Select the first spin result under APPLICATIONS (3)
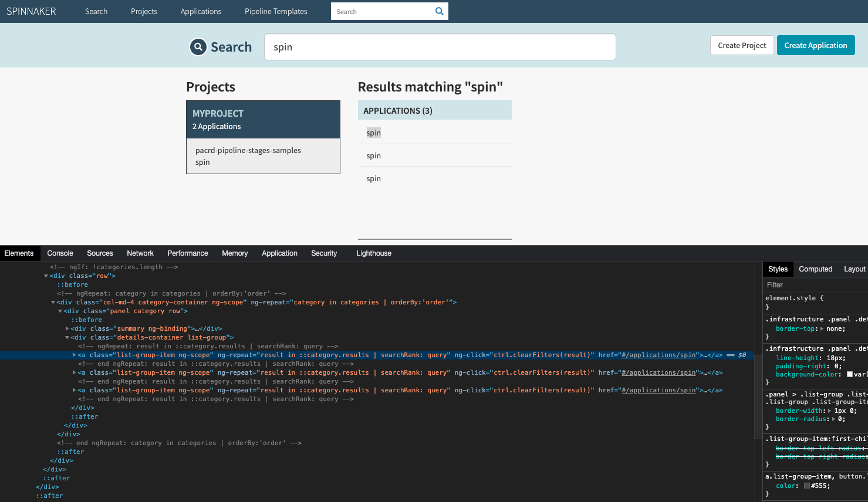This screenshot has width=868, height=502. pos(373,133)
